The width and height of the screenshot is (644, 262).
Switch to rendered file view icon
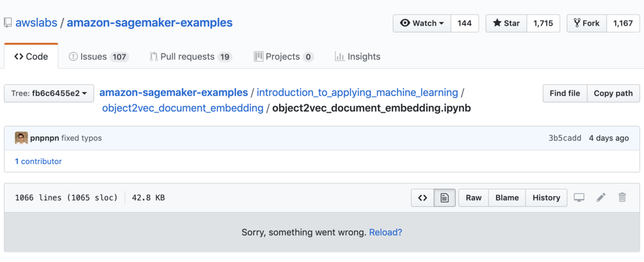[444, 198]
